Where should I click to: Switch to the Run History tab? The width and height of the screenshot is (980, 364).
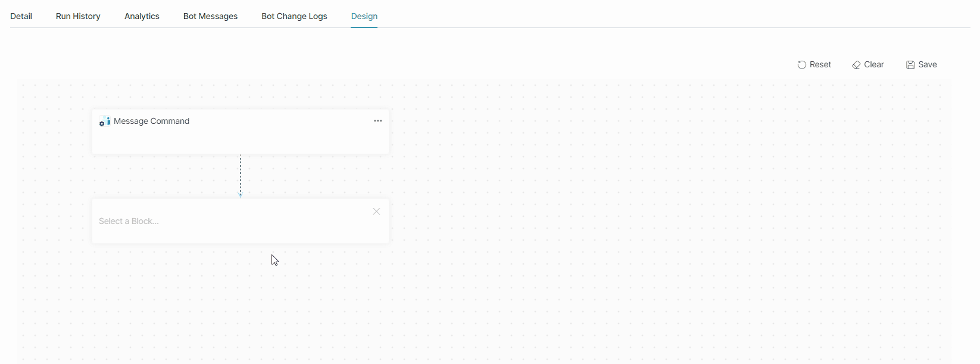[78, 16]
